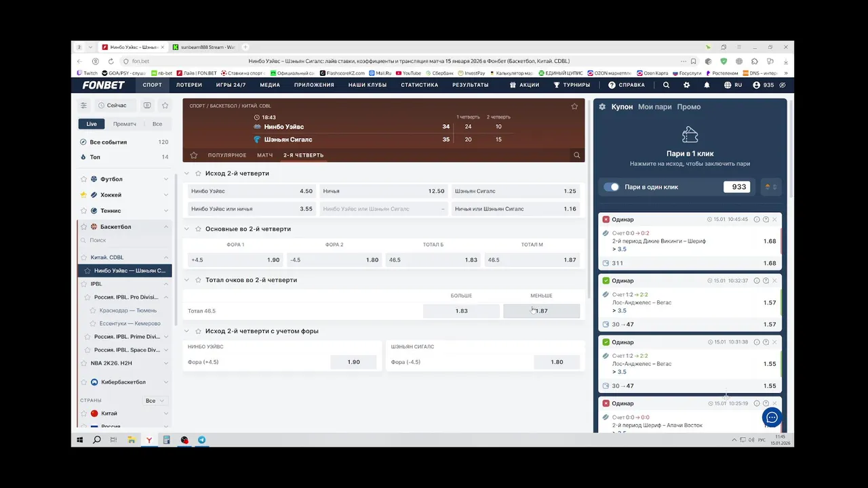Expand the Хоккей sport list
This screenshot has height=488, width=868.
click(x=166, y=195)
